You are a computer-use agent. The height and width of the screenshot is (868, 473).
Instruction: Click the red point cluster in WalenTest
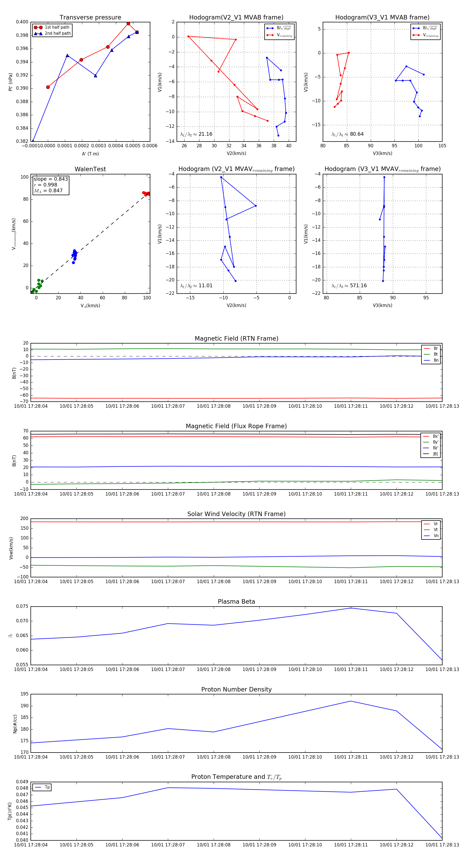(146, 193)
